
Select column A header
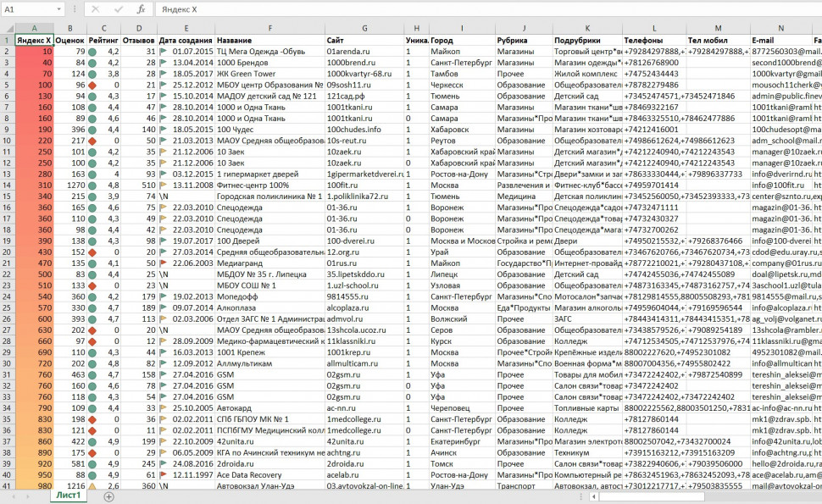point(34,28)
